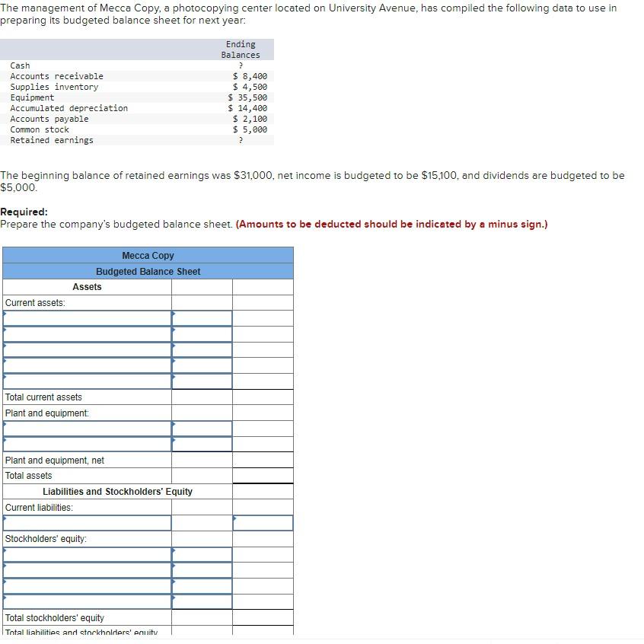Click 'Common stock' in data table
The width and height of the screenshot is (644, 644).
tap(40, 129)
